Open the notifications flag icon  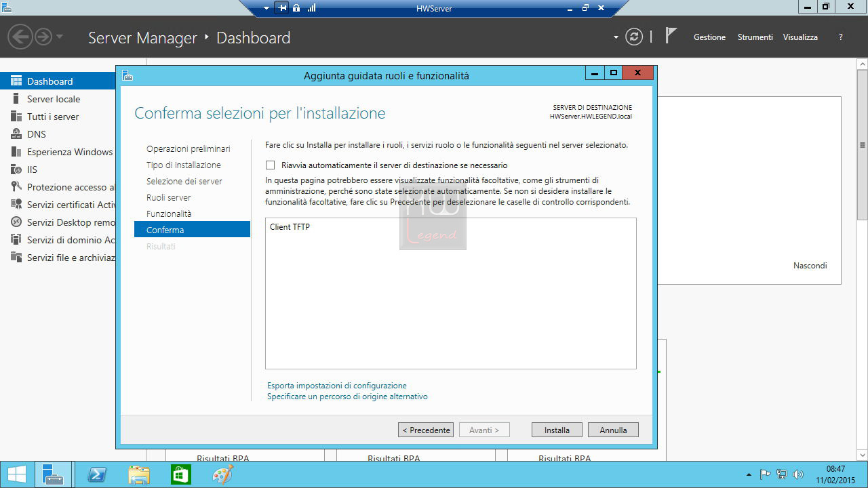671,36
